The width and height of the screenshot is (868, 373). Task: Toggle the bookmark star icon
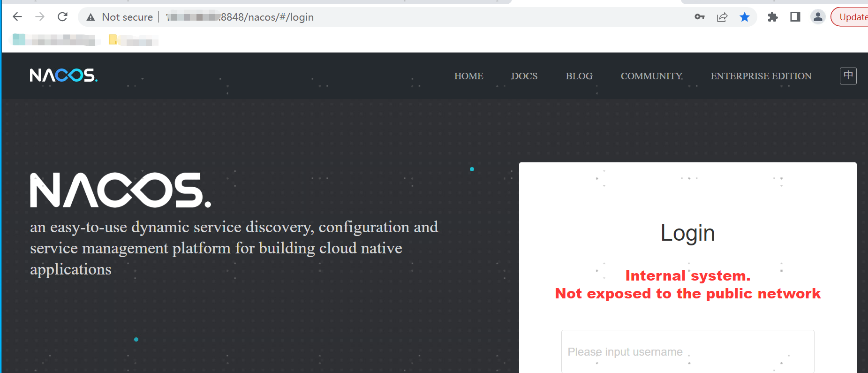click(x=745, y=17)
